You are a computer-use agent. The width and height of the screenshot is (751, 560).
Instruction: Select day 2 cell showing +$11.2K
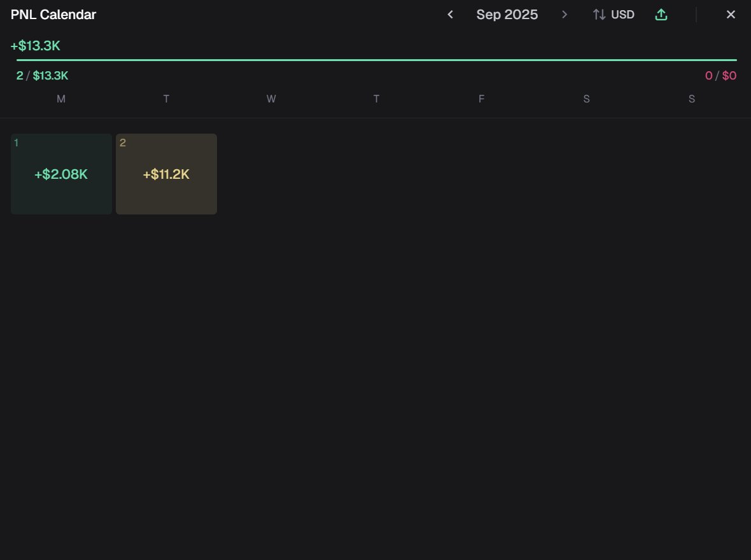pyautogui.click(x=166, y=174)
